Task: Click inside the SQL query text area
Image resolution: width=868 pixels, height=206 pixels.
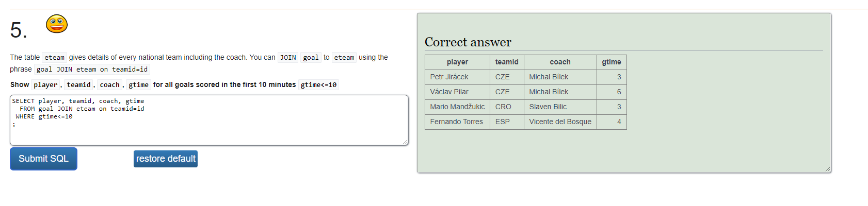Action: pos(209,120)
